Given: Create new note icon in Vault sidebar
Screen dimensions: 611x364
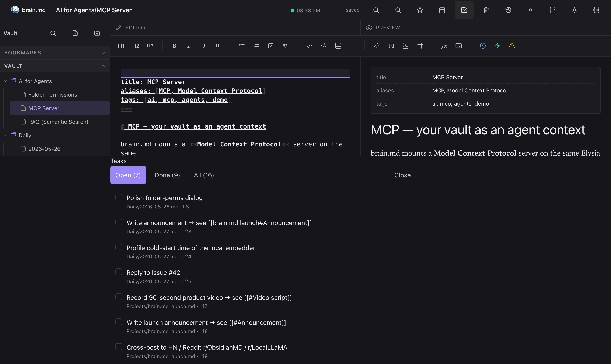Looking at the screenshot, I should (x=75, y=33).
